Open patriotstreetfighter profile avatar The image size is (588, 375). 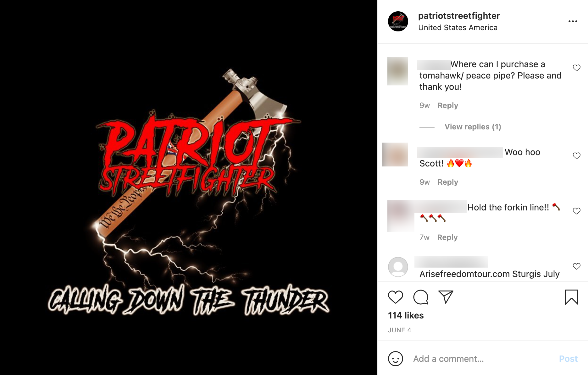tap(398, 21)
